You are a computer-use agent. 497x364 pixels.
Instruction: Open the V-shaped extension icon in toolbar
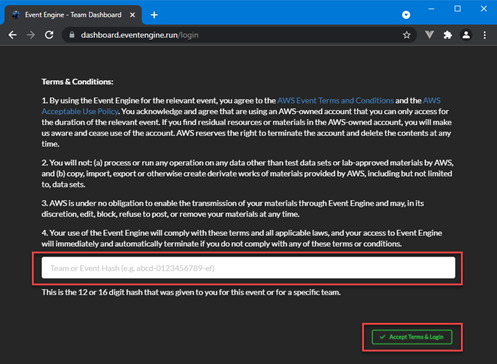[x=429, y=35]
